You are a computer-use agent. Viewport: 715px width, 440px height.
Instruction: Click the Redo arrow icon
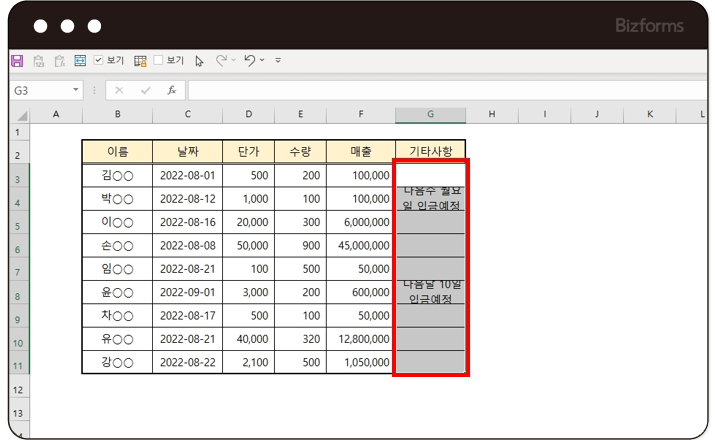click(x=222, y=61)
